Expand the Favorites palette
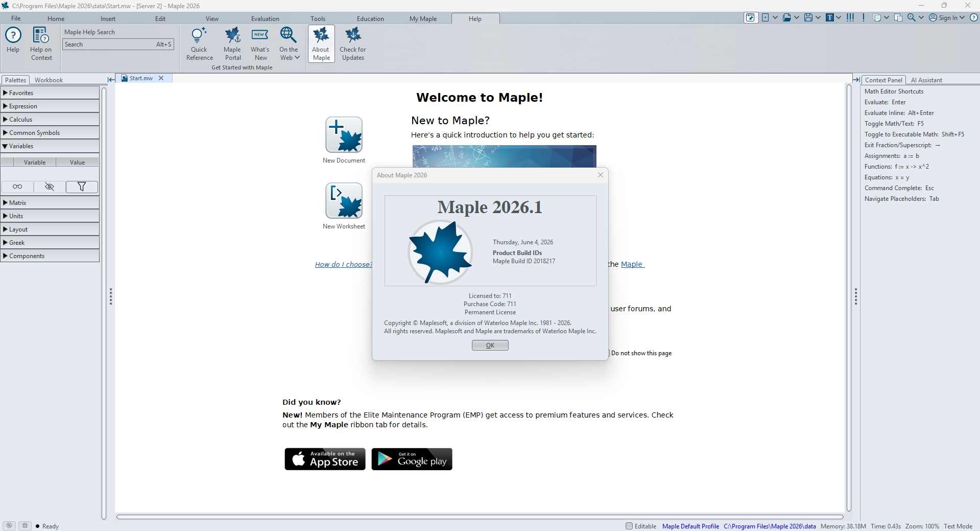Screen dimensions: 980x531 50,93
